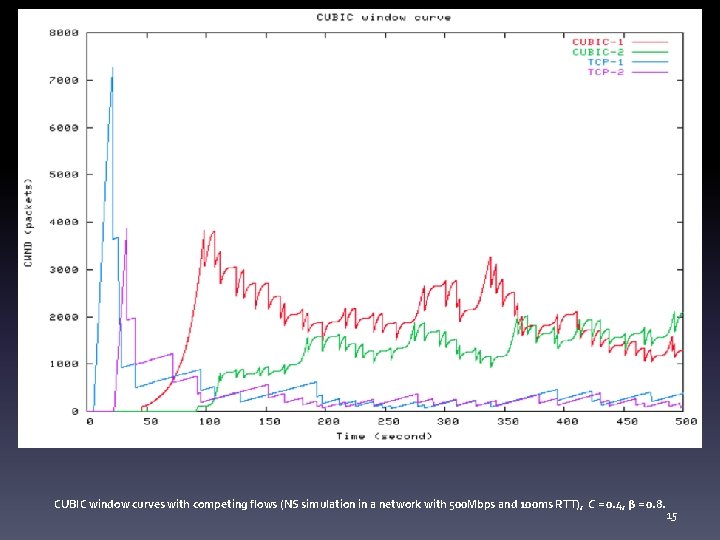Click the red CUBIC-1 peak near time 100
The image size is (720, 540).
204,232
